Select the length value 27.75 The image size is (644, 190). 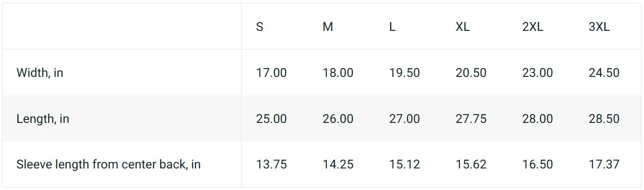click(471, 119)
